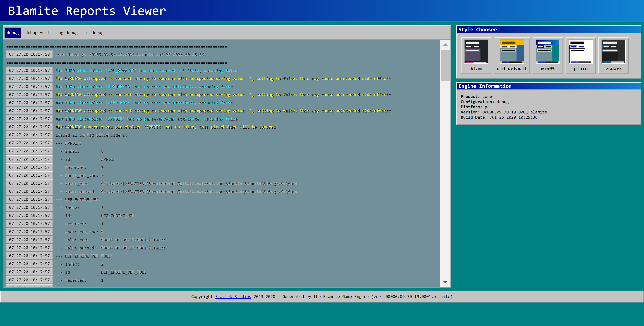Viewport: 644px width, 326px height.
Task: Open the debug tab
Action: (x=13, y=33)
